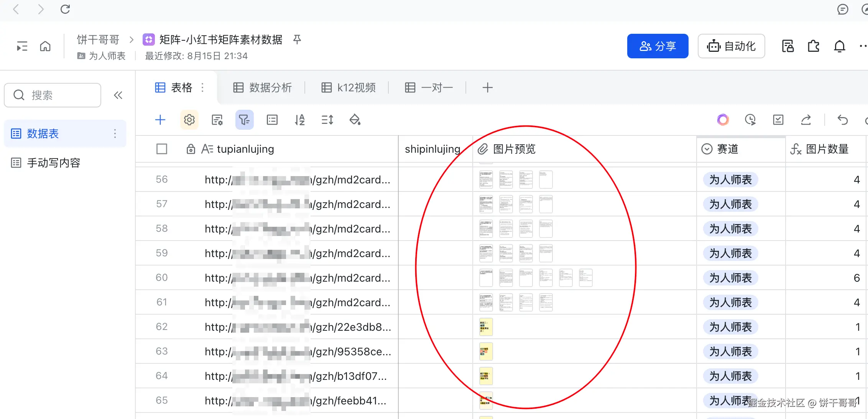The height and width of the screenshot is (419, 868).
Task: Click the home icon
Action: [x=45, y=46]
